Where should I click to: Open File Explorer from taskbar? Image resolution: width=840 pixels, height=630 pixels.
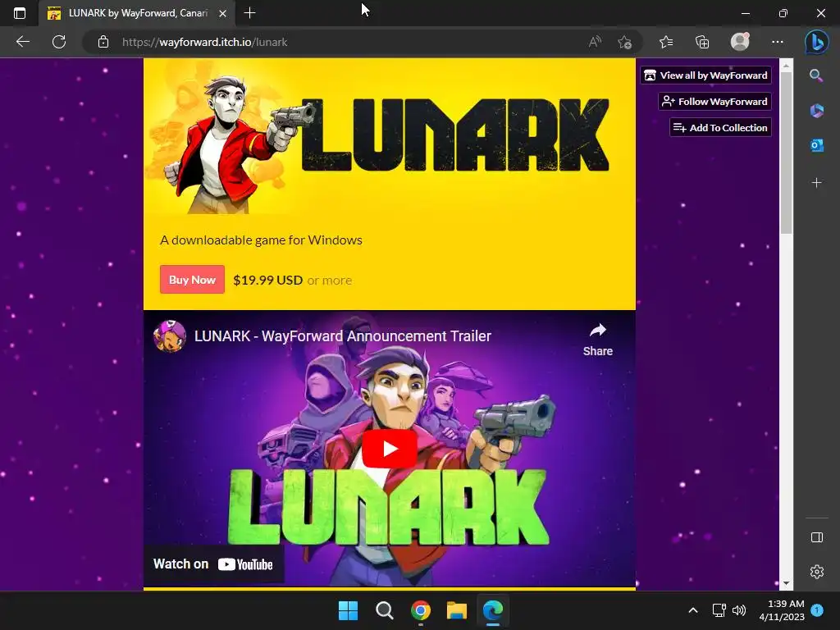[456, 610]
